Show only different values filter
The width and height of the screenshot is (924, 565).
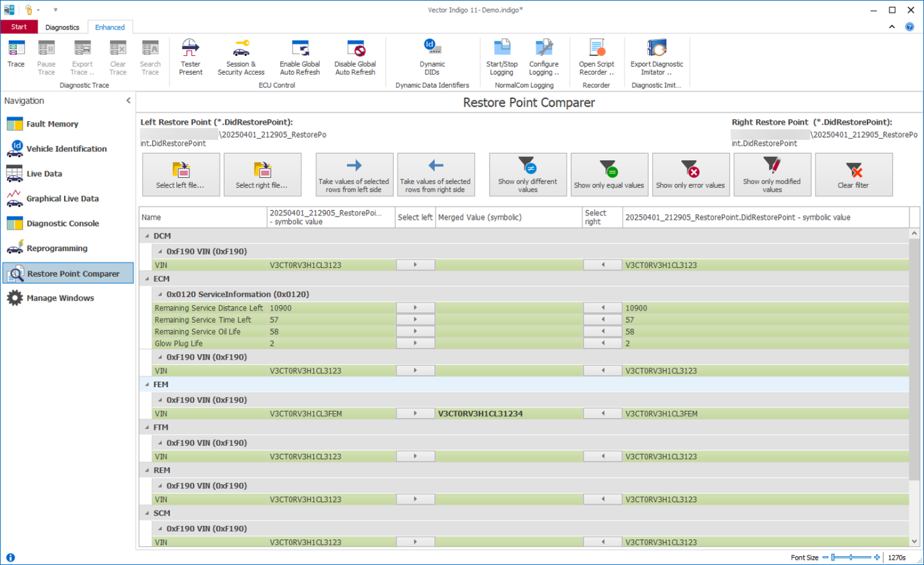tap(528, 175)
